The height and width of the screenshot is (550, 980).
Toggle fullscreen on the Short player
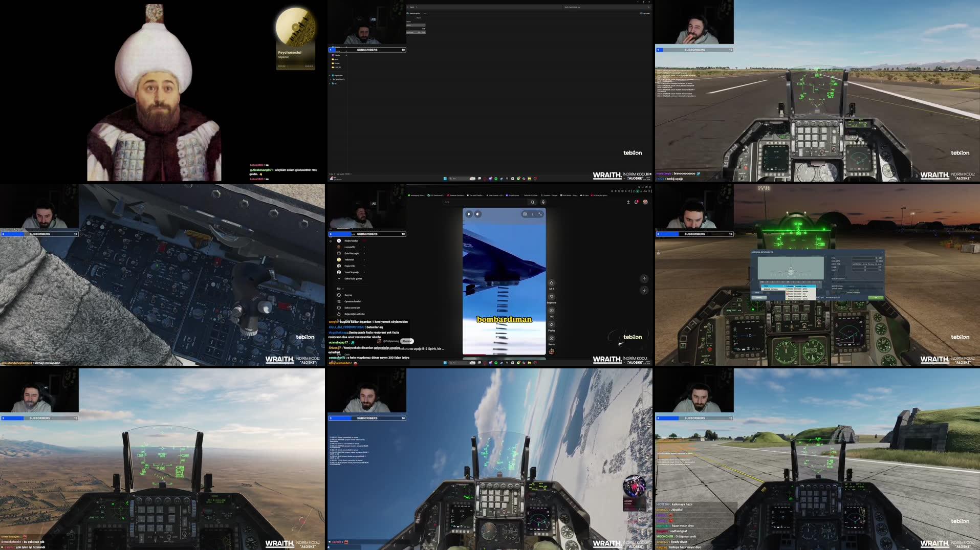click(540, 214)
